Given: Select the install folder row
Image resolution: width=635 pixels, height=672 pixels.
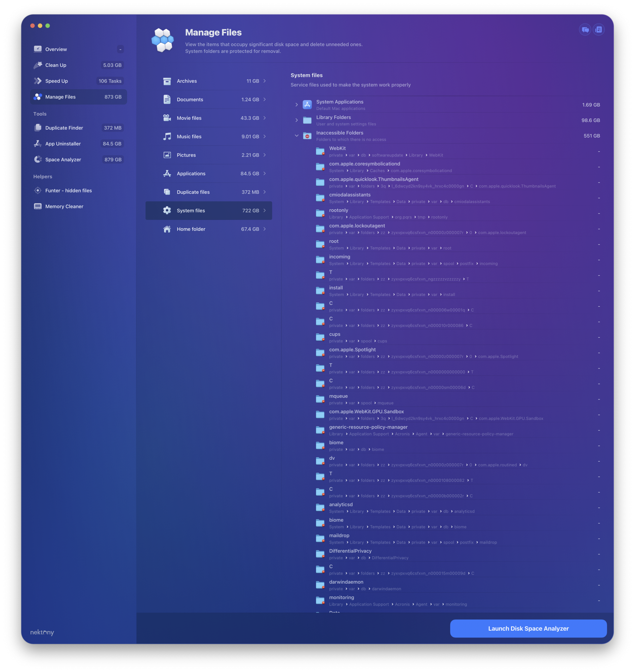Looking at the screenshot, I should click(x=457, y=291).
